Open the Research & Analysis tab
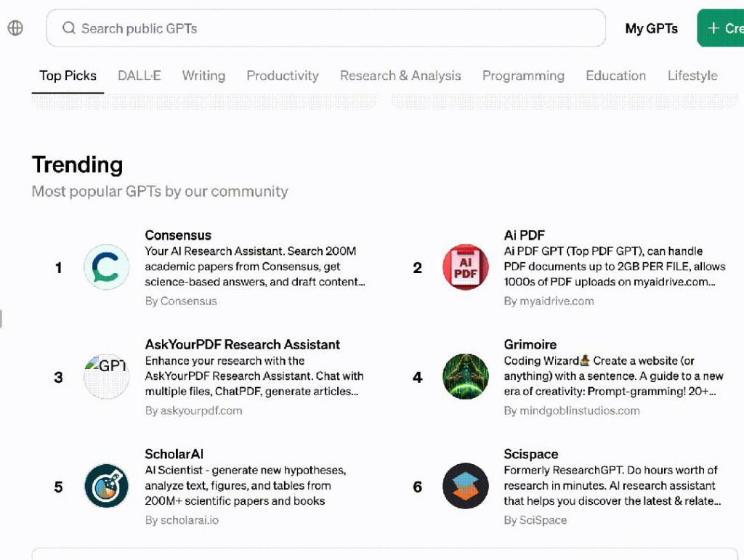Image resolution: width=744 pixels, height=560 pixels. 400,76
